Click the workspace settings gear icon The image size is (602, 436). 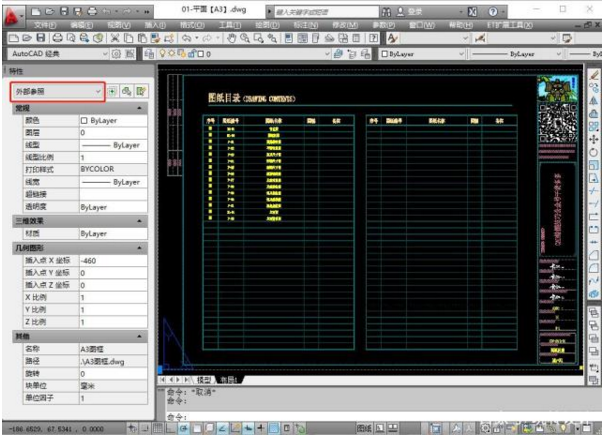pos(116,54)
